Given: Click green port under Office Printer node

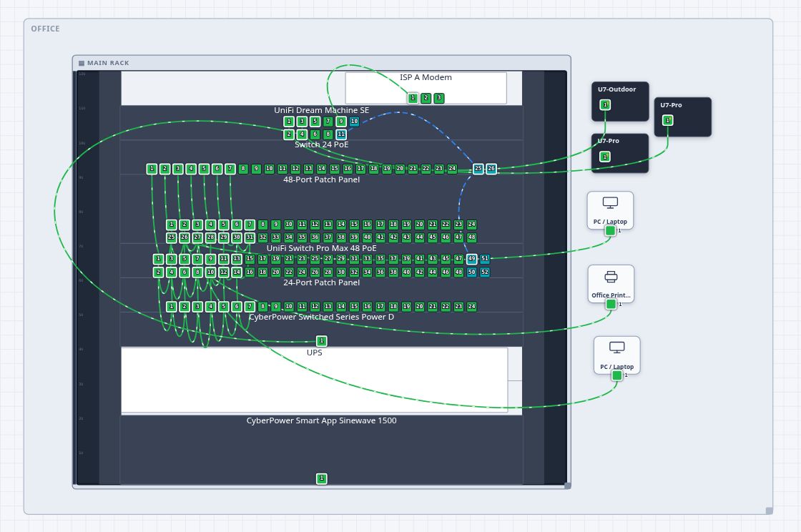Looking at the screenshot, I should 611,305.
